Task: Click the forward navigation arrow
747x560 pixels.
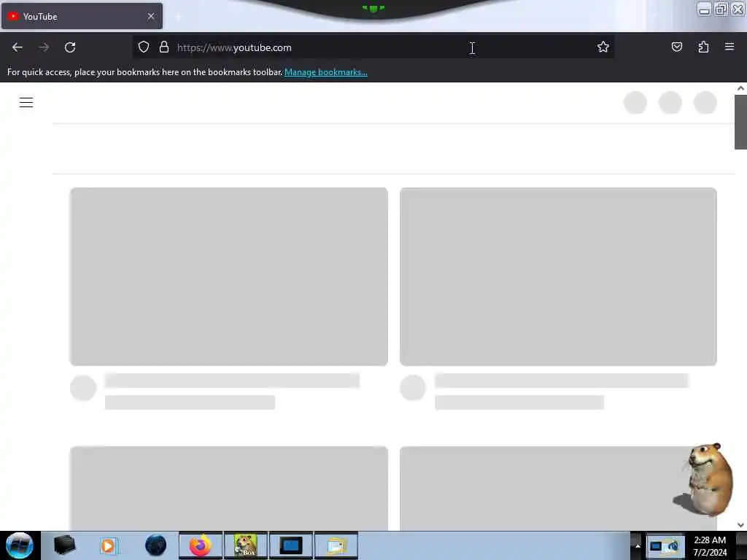Action: point(44,47)
